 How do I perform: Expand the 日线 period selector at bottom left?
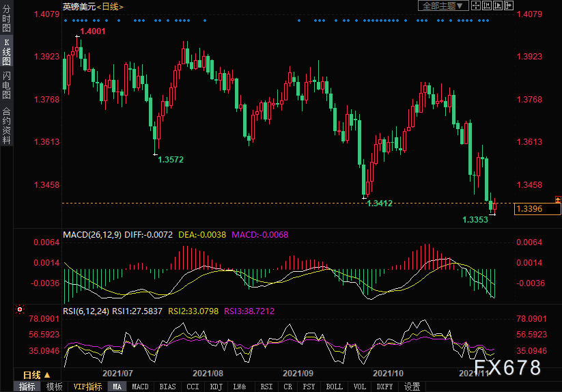coord(37,375)
